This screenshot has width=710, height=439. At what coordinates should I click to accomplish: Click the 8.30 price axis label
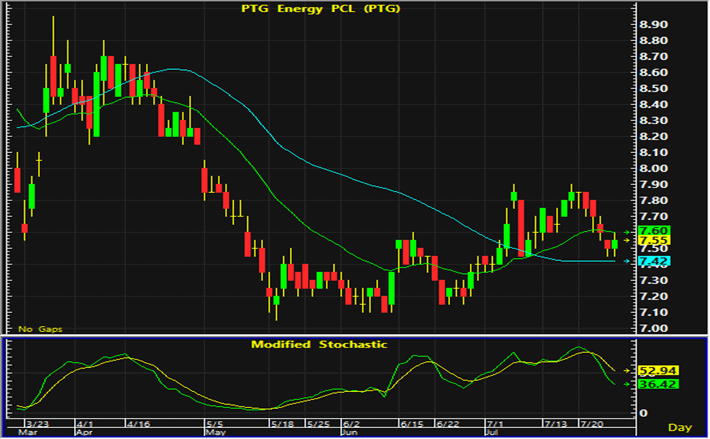653,120
